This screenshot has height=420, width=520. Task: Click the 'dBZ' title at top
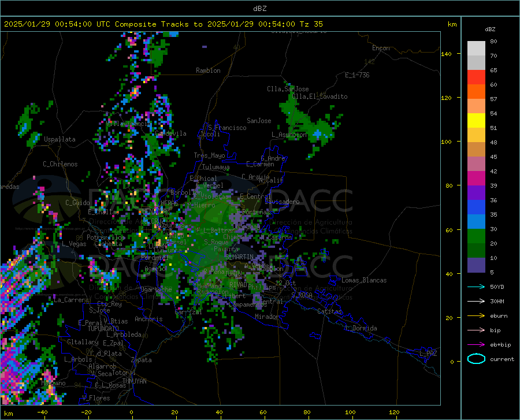click(259, 9)
